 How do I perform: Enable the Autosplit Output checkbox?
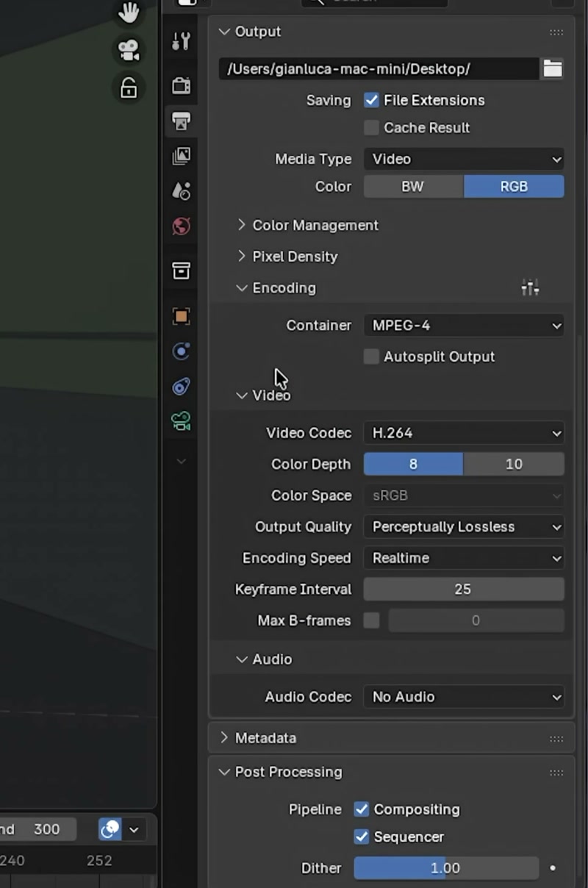(371, 357)
